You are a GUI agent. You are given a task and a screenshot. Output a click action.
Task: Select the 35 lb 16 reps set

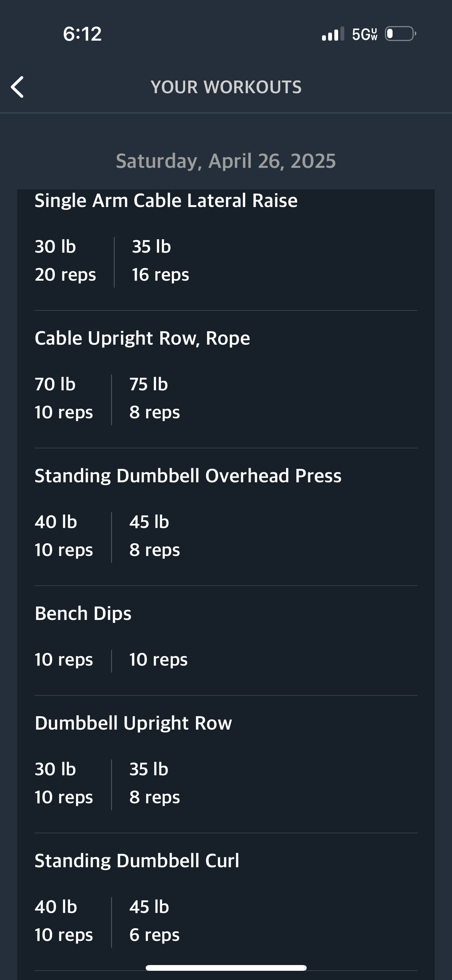[160, 261]
